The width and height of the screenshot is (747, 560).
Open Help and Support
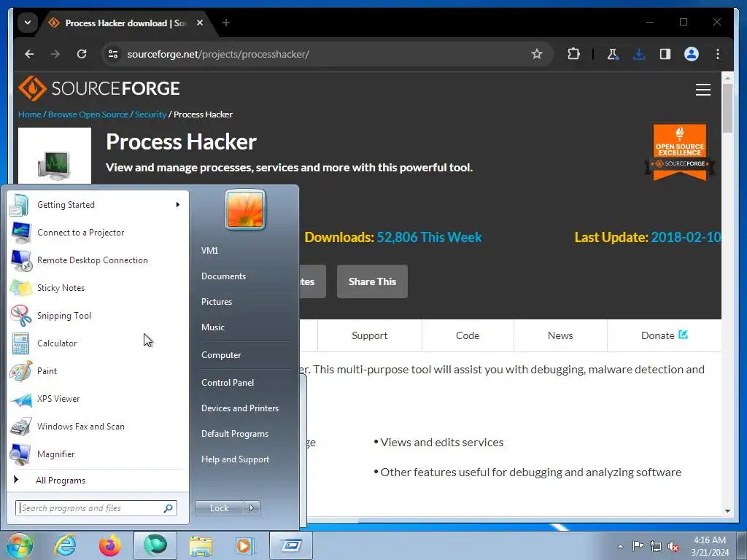(x=236, y=459)
